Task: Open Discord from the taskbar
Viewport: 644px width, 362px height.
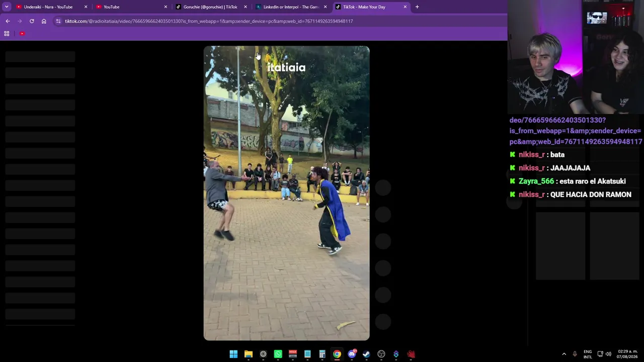Action: point(352,354)
